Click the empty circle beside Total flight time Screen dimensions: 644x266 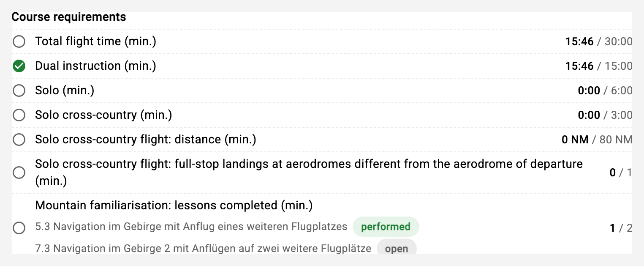pos(19,42)
